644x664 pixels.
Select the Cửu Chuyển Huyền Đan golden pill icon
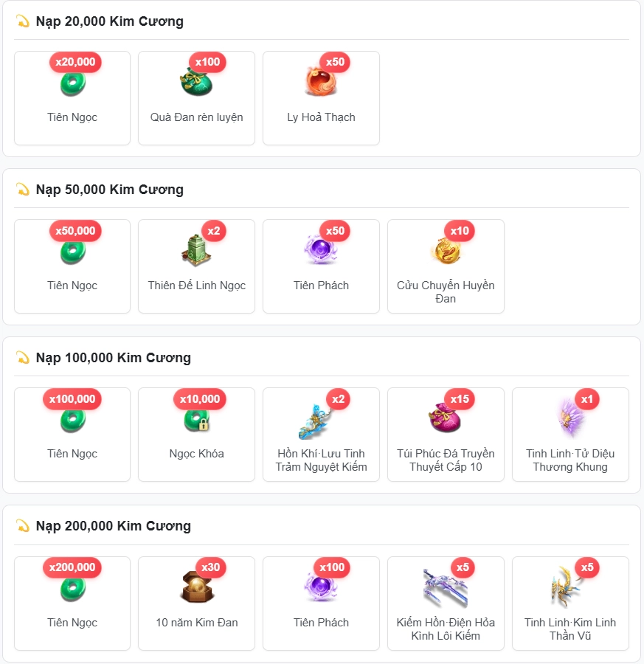click(446, 250)
